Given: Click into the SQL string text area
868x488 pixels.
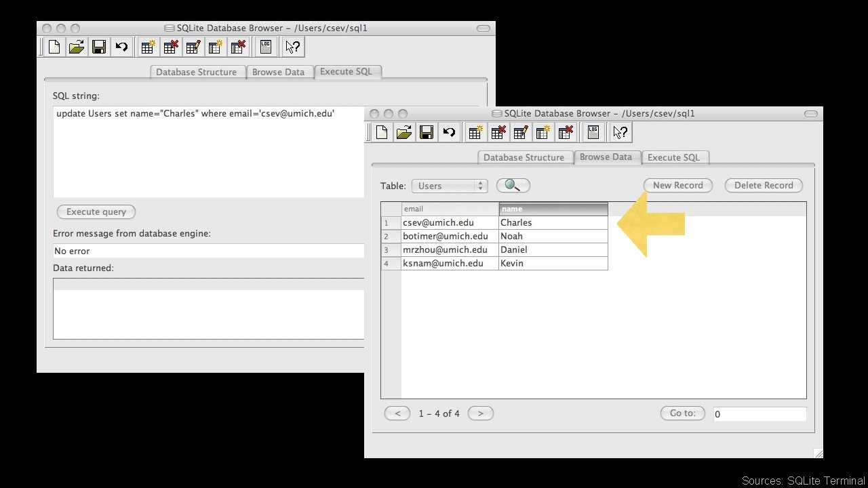Looking at the screenshot, I should (209, 152).
